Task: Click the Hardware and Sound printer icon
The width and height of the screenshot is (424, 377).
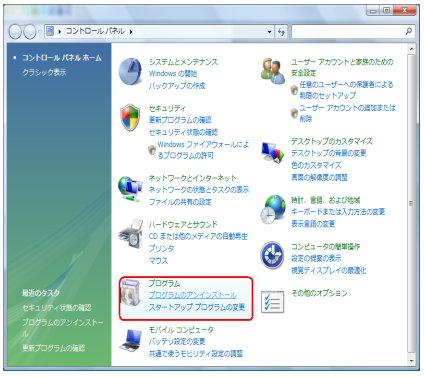Action: [x=130, y=234]
